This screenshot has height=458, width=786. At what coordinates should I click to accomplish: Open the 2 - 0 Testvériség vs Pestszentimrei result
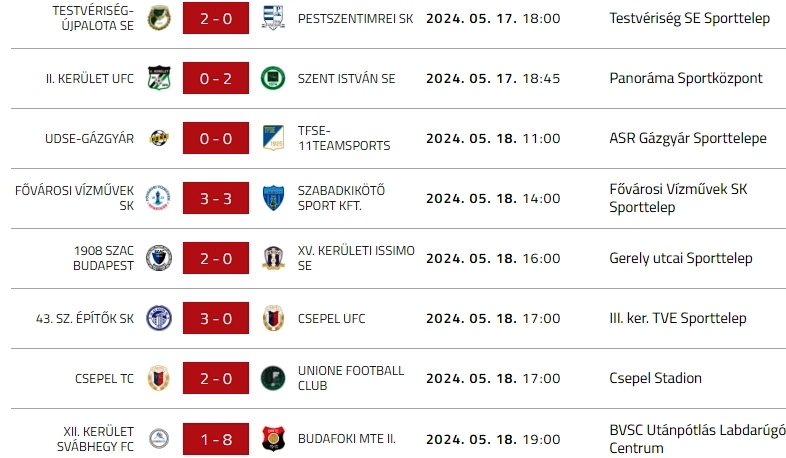click(216, 18)
